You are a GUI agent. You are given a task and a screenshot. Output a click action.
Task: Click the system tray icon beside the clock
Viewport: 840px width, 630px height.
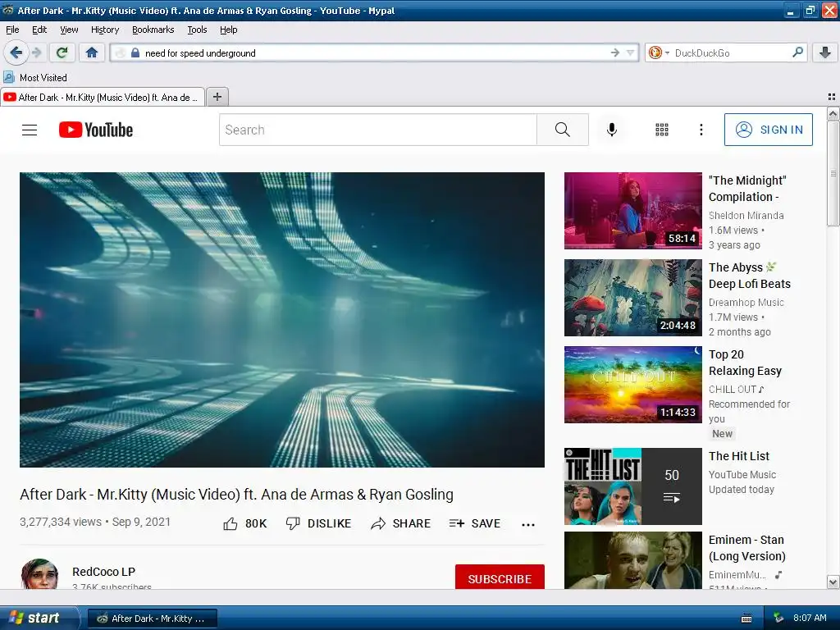(x=779, y=618)
